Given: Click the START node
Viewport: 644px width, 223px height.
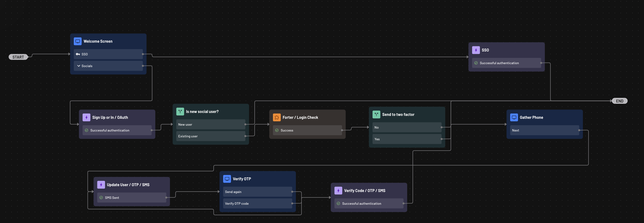Looking at the screenshot, I should point(18,57).
